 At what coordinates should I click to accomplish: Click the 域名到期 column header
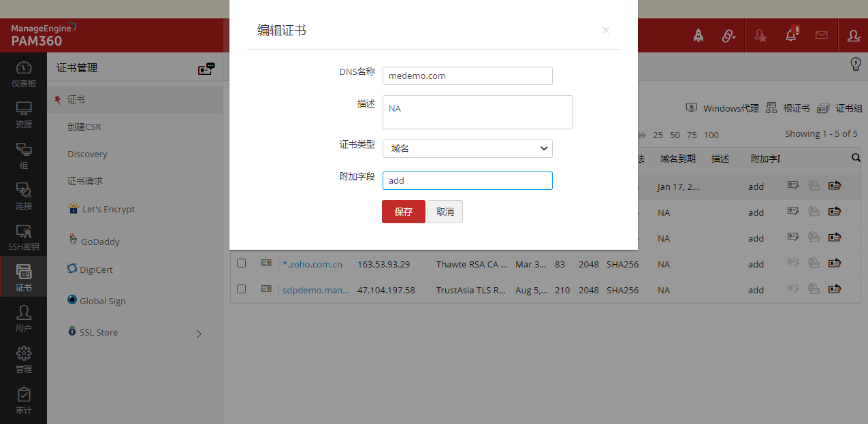(678, 159)
